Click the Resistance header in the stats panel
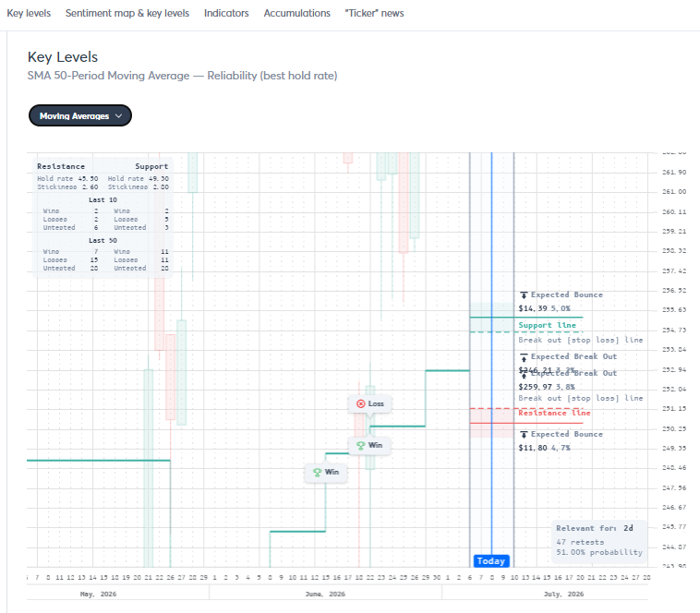The height and width of the screenshot is (613, 700). pyautogui.click(x=61, y=166)
